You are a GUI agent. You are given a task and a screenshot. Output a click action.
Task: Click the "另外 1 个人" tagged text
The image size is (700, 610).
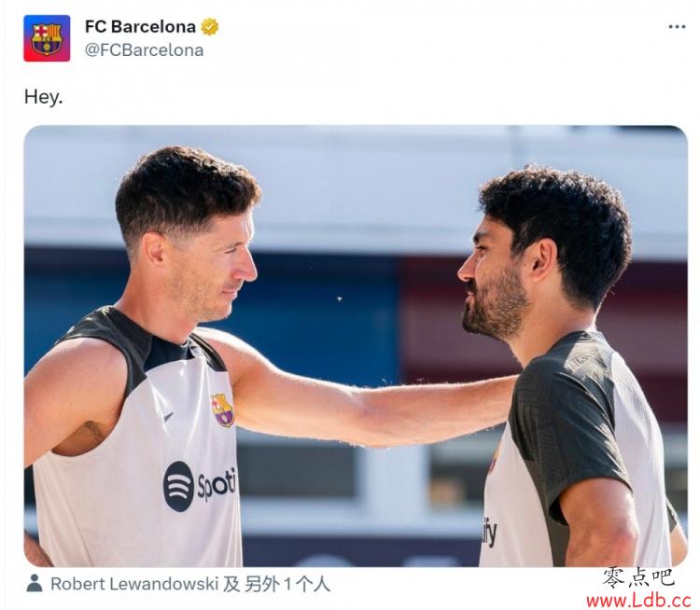[x=287, y=584]
